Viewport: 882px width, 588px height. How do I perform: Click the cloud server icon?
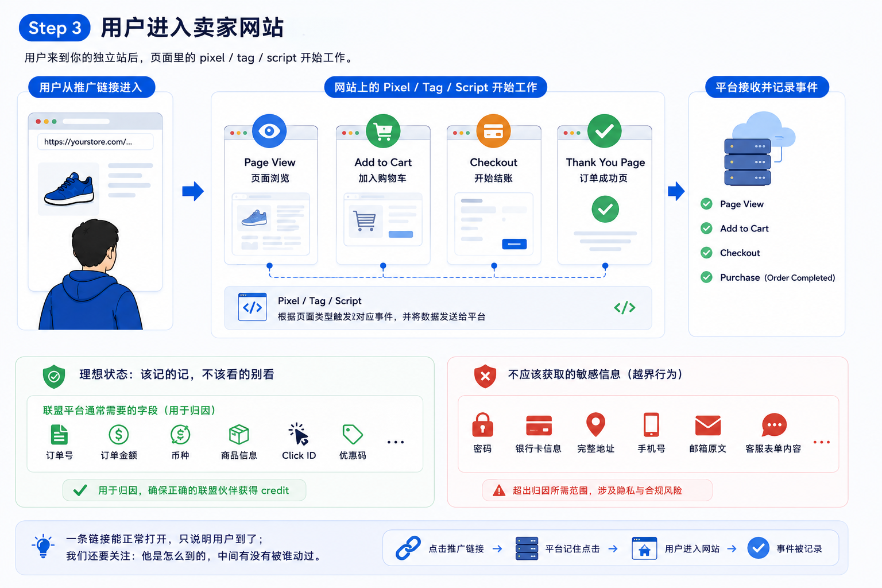pos(759,149)
